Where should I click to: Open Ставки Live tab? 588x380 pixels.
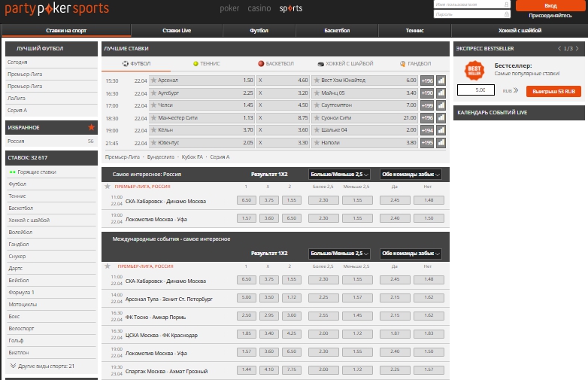[177, 30]
